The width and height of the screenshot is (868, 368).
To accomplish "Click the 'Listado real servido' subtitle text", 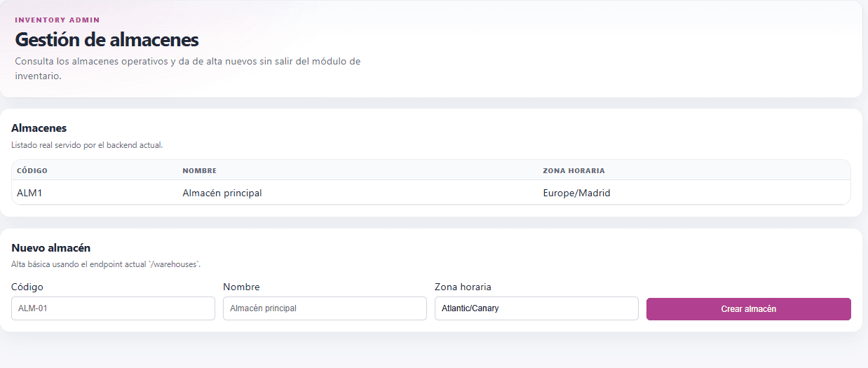I will [x=87, y=145].
